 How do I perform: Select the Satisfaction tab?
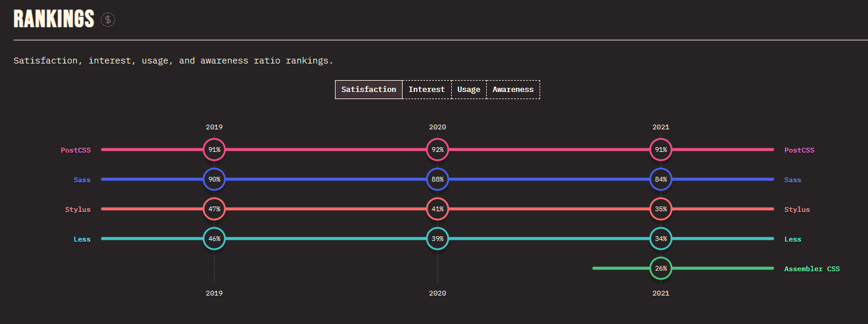369,90
